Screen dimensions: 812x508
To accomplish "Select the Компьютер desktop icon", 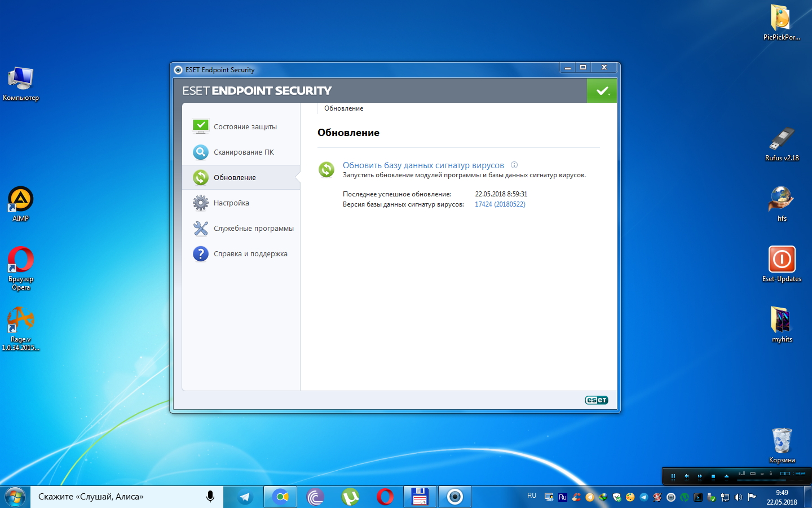I will click(x=21, y=84).
